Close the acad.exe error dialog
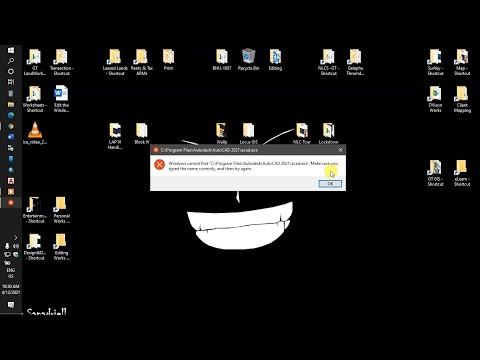The image size is (480, 360). click(340, 150)
